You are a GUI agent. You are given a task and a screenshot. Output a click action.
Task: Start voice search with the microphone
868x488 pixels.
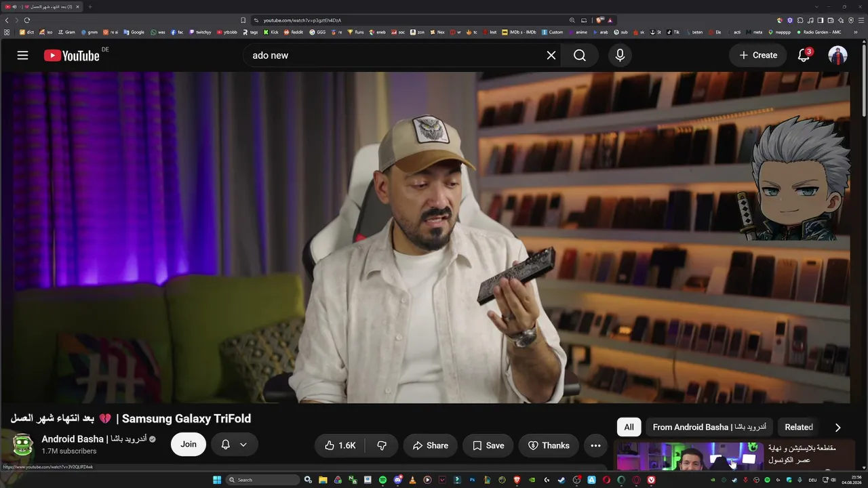620,56
